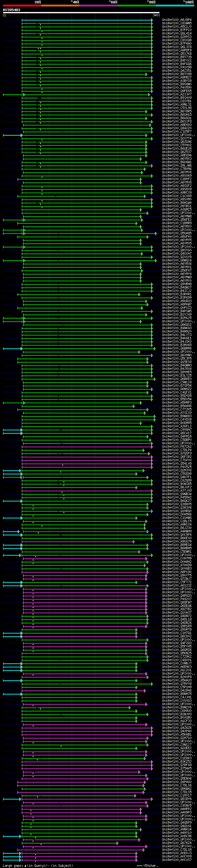Select hit UniRef100_Q84XZ0
Viewport: 197px width, 868px height.
(x=177, y=128)
